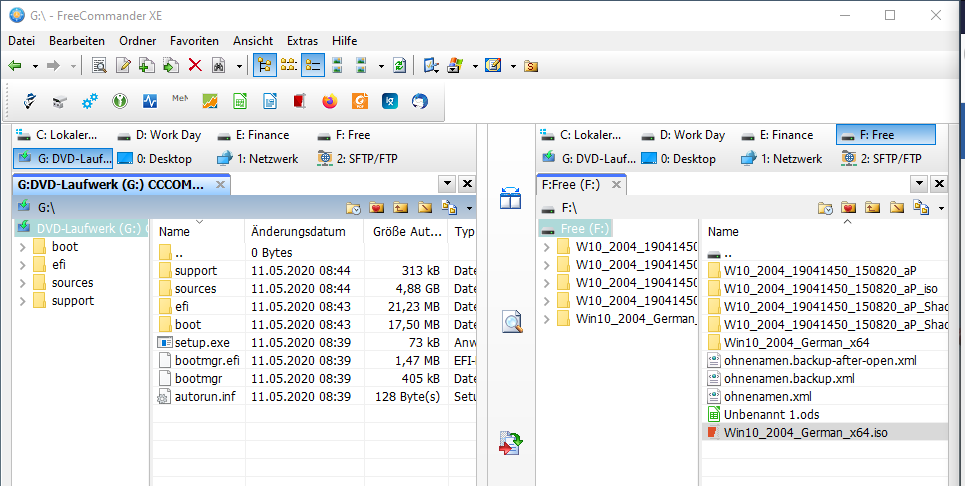Expand the support folder in the left tree
The image size is (965, 486).
point(22,301)
